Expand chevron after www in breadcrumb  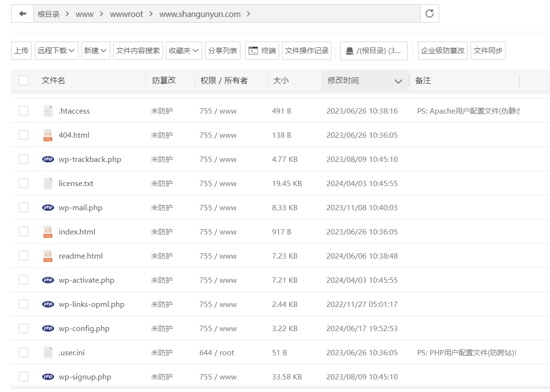(102, 14)
